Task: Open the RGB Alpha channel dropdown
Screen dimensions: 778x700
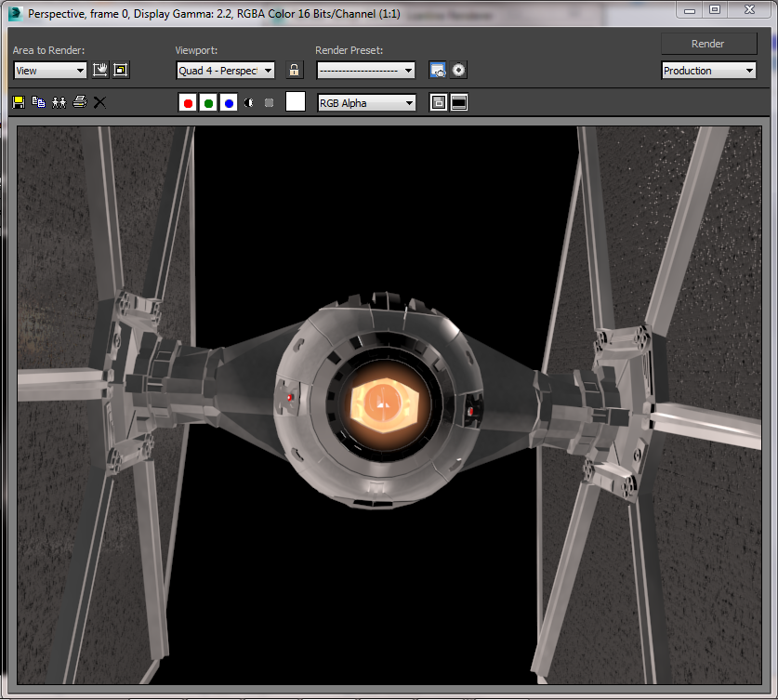Action: coord(366,103)
